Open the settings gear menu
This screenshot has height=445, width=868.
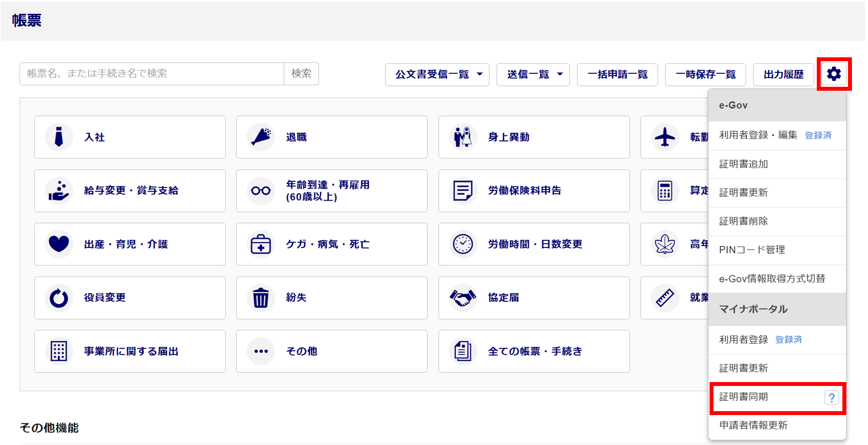[x=834, y=74]
